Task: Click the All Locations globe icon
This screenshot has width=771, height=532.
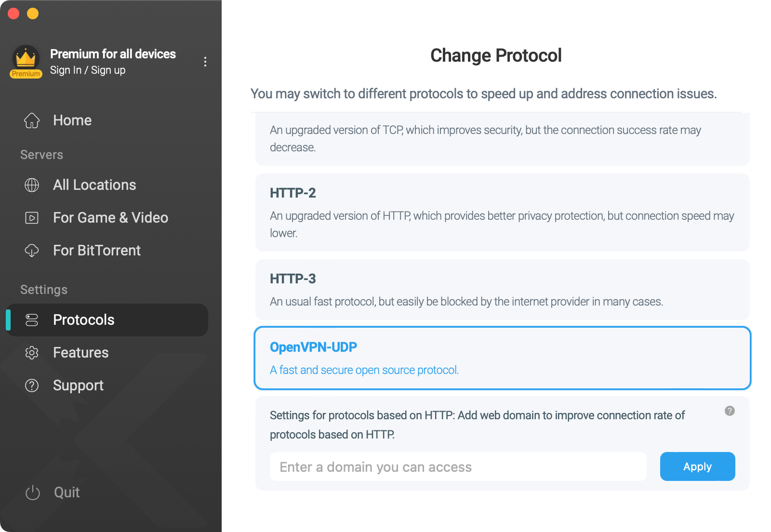Action: click(32, 185)
